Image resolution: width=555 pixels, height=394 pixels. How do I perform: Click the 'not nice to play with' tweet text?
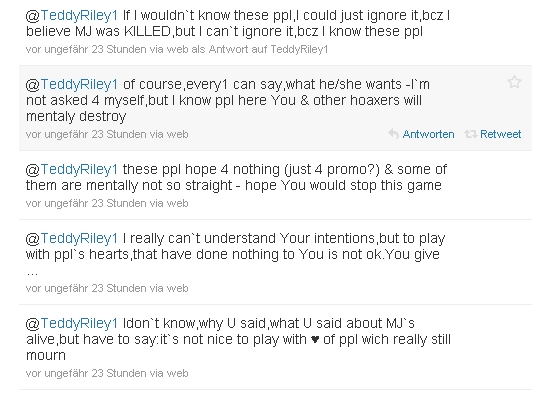(x=238, y=339)
